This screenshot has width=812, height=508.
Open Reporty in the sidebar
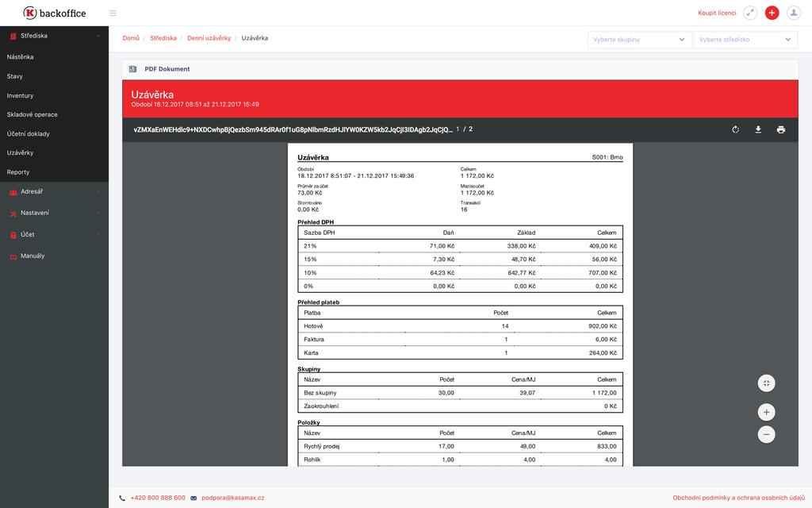tap(18, 172)
